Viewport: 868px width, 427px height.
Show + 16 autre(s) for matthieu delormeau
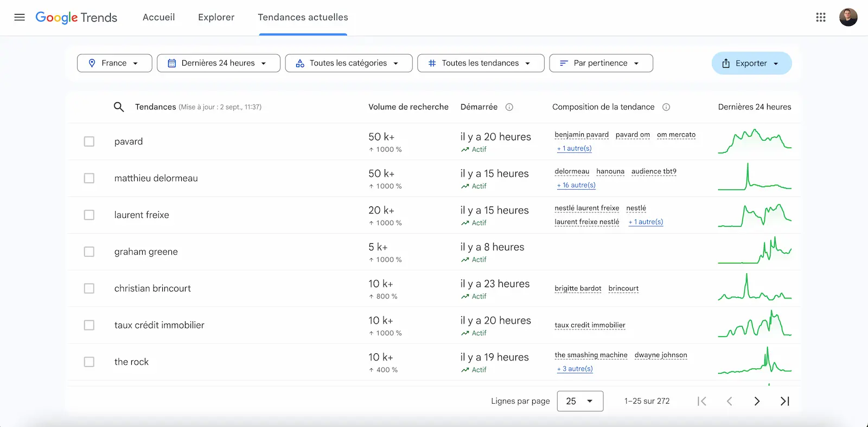(x=576, y=185)
